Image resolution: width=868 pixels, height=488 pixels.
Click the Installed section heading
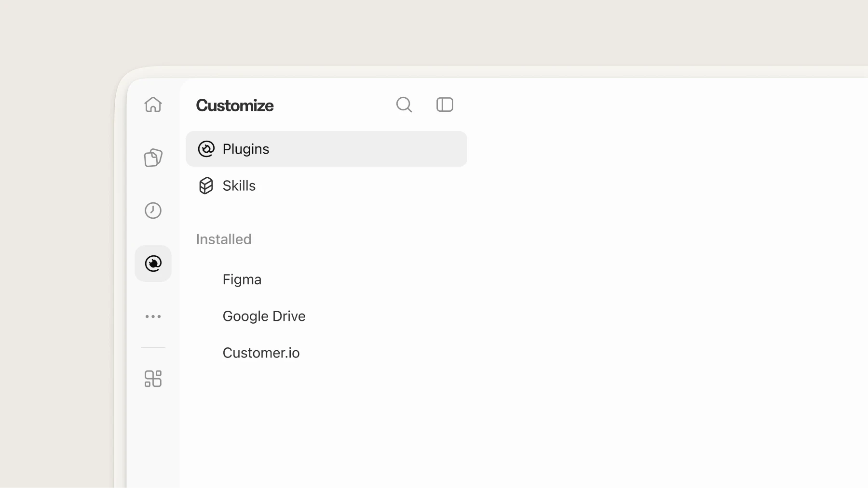[x=224, y=239]
